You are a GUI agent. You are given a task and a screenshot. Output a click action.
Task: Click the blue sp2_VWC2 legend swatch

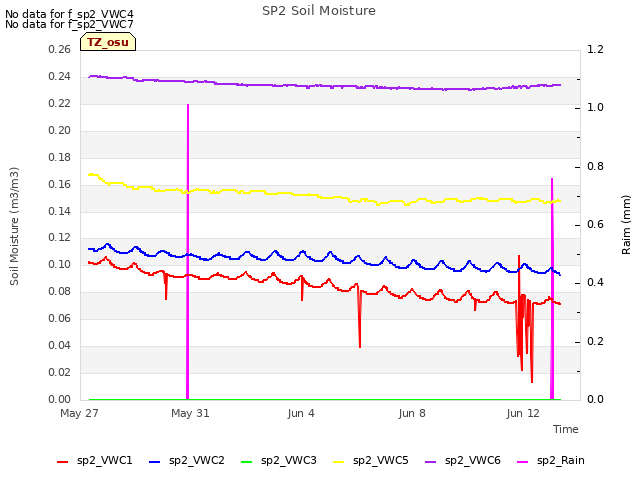click(155, 462)
